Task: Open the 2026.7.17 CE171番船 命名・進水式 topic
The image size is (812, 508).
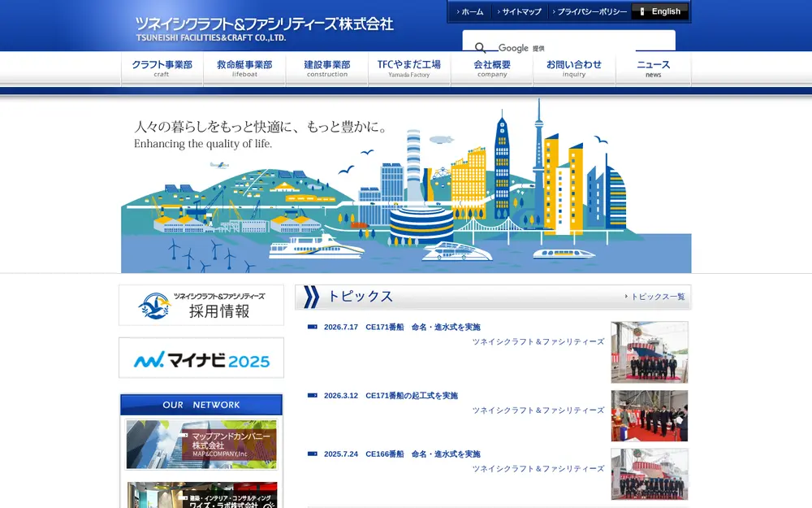Action: (x=403, y=327)
